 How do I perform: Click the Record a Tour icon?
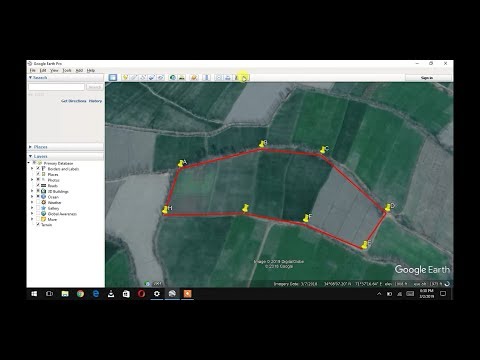click(160, 78)
